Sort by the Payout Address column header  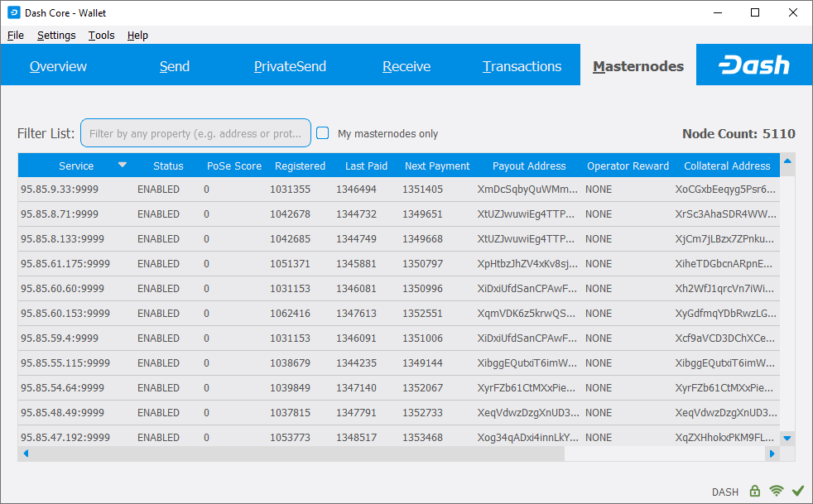529,166
